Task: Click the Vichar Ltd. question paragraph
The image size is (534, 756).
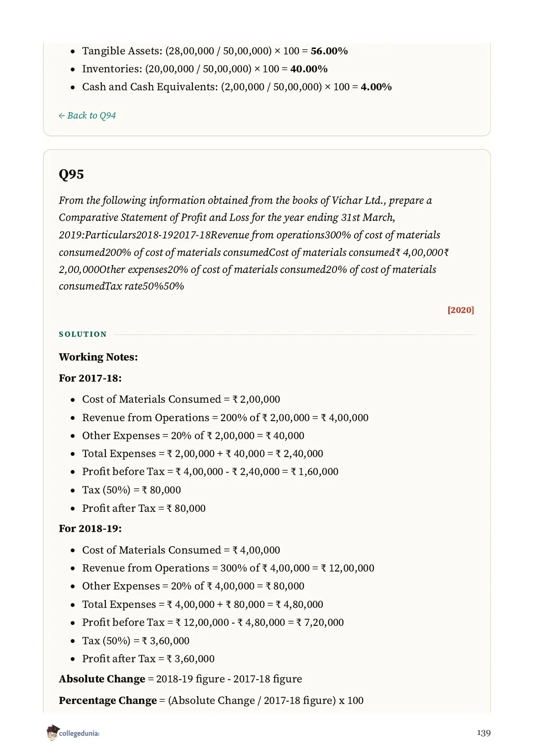Action: (254, 243)
